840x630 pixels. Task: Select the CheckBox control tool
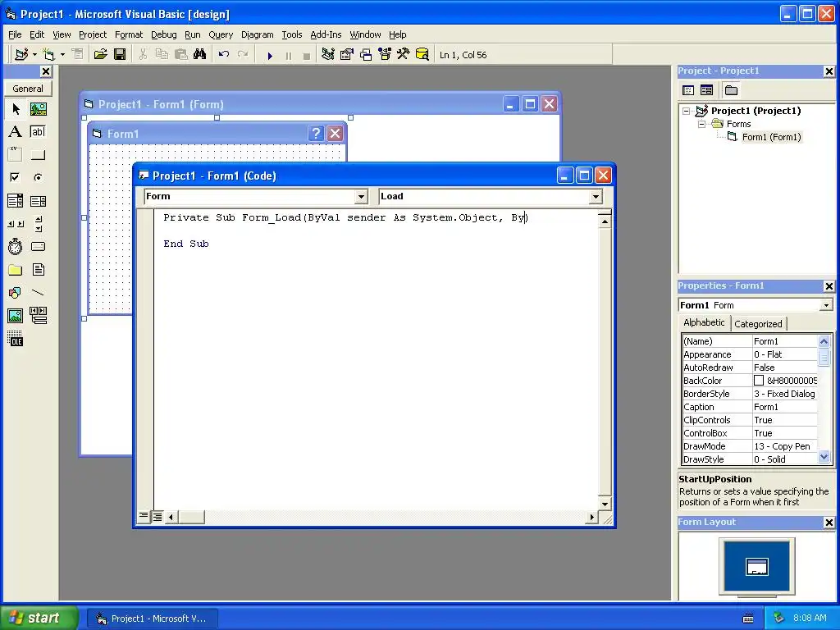click(16, 177)
